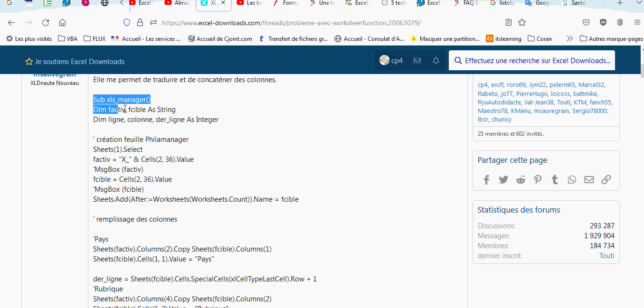The image size is (644, 308).
Task: Open the uBlock Origin extension icon
Action: point(603,22)
